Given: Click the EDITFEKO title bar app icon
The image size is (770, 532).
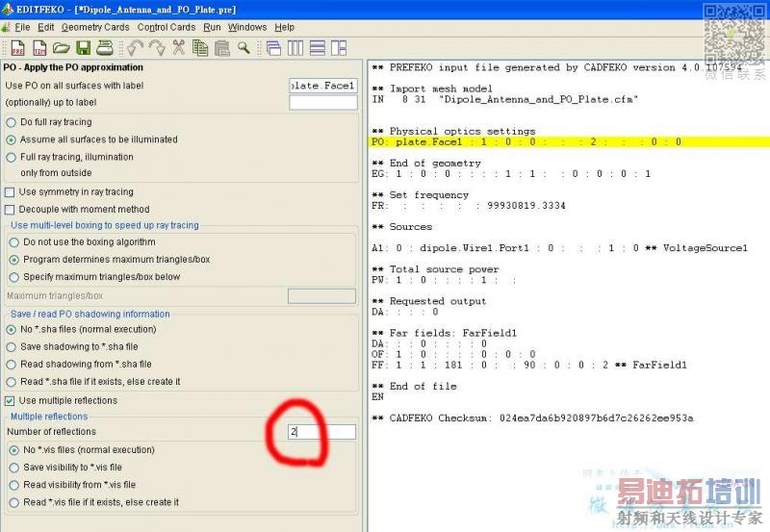Looking at the screenshot, I should (7, 9).
